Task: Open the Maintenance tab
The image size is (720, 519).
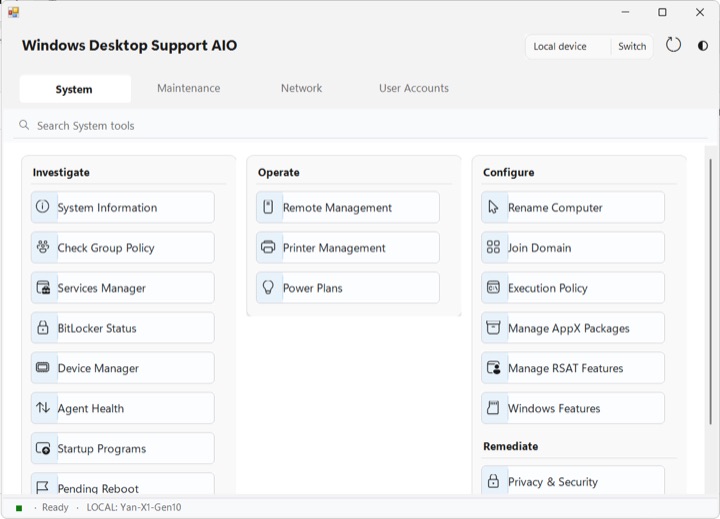Action: [x=189, y=88]
